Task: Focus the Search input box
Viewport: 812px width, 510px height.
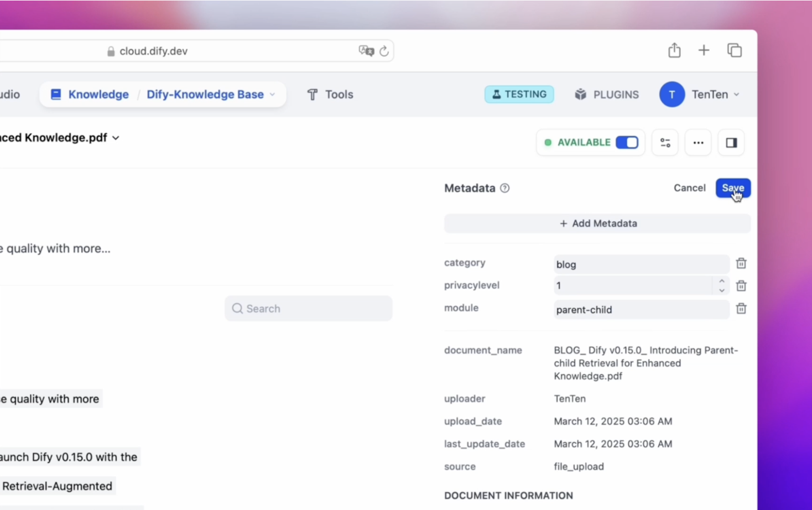Action: pos(309,308)
